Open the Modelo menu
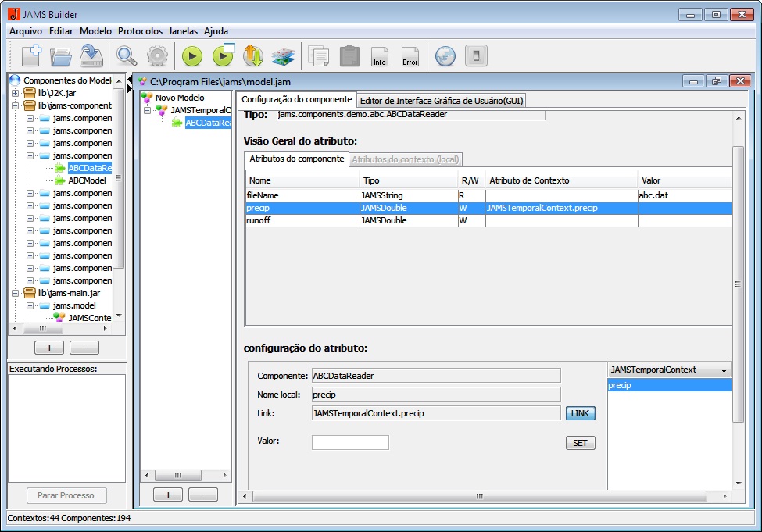 click(95, 31)
